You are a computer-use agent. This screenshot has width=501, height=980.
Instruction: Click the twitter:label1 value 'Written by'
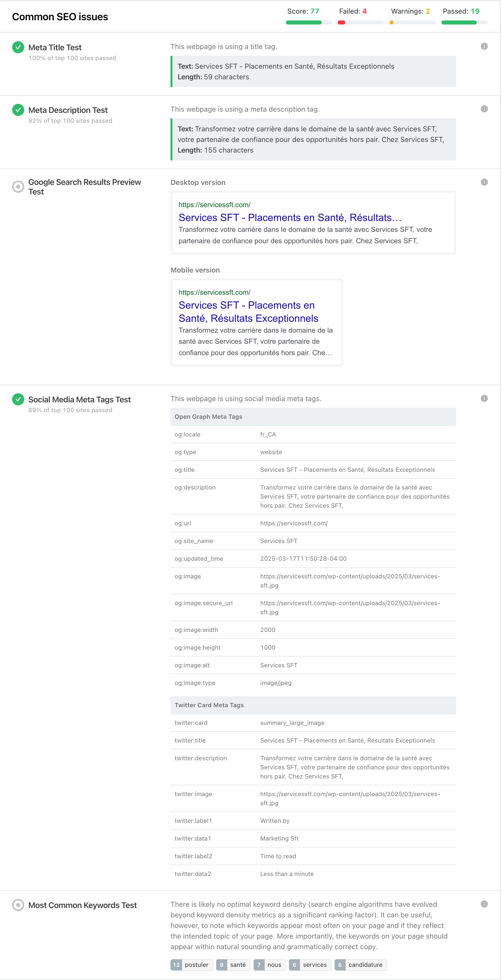[275, 821]
